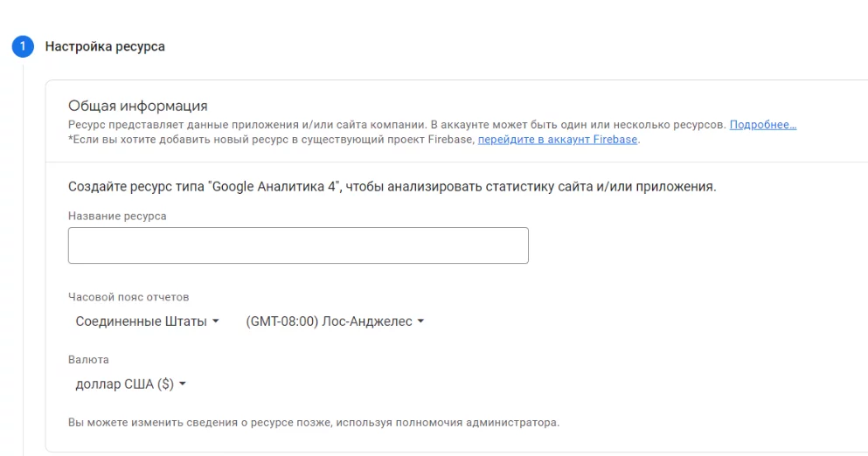
Task: Expand the (GMT-08:00) Лос-Анджелес time zone dropdown
Action: 335,321
